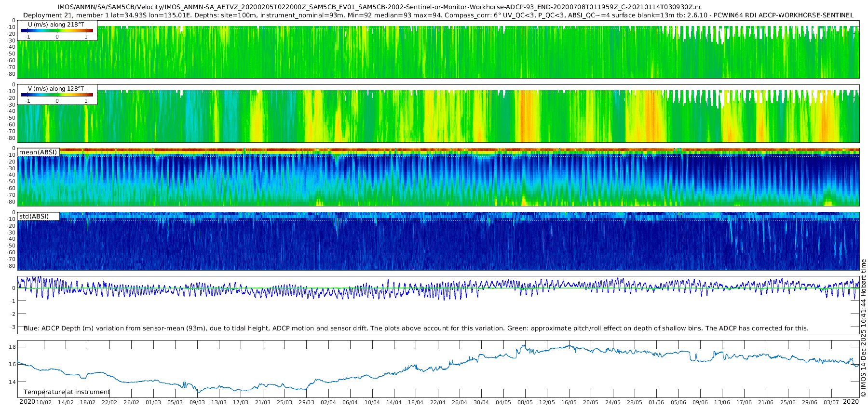
Task: Click the 'Temperature at instrument' label
Action: pyautogui.click(x=67, y=392)
